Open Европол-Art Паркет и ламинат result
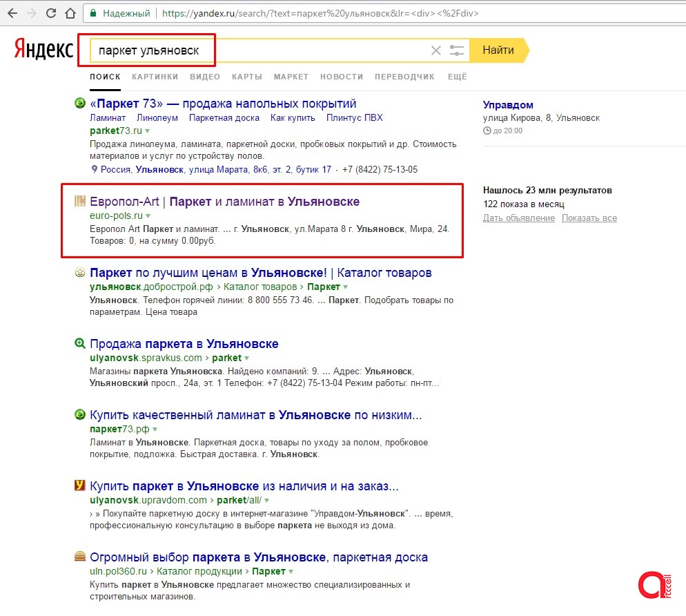686x616 pixels. (224, 202)
